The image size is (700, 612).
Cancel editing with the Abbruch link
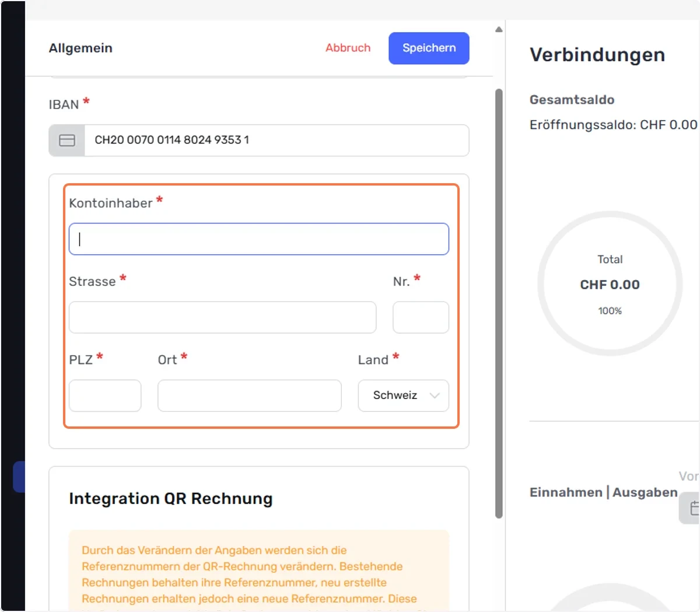pos(348,48)
